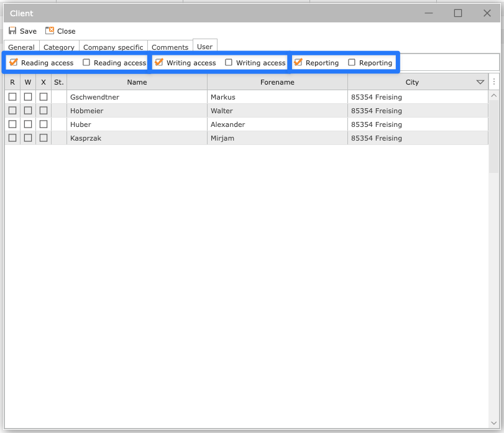Sort by the Name column header
The width and height of the screenshot is (504, 433).
pyautogui.click(x=137, y=82)
